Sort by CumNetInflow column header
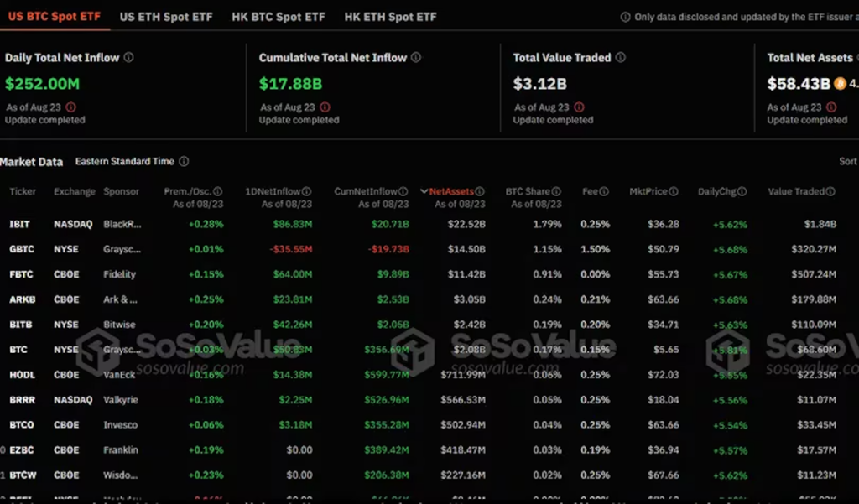Screen dimensions: 859x504 (366, 191)
